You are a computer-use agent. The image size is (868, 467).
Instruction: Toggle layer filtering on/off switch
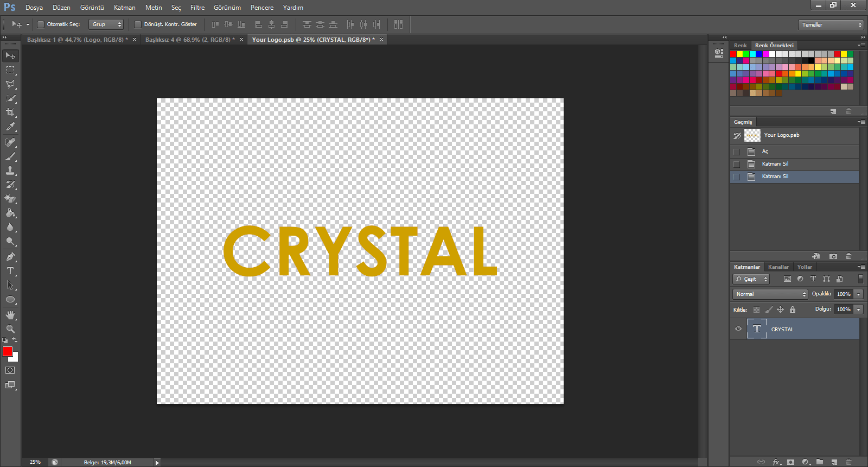pos(860,279)
